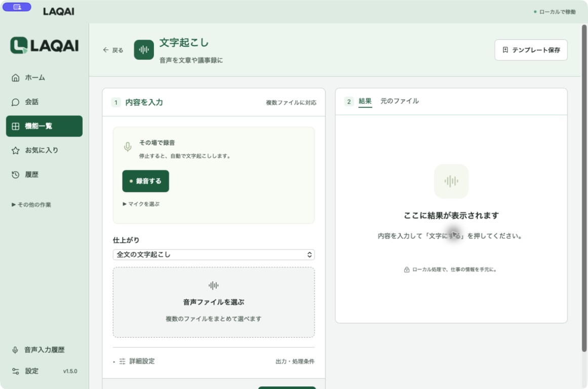
Task: Click 音声を文章や議事録に subtitle
Action: pos(191,60)
